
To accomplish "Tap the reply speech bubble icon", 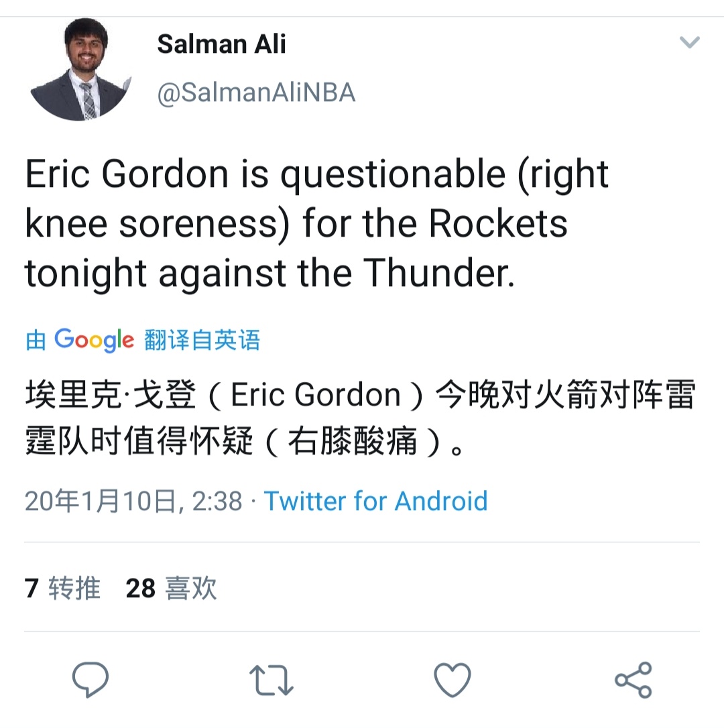I will 90,679.
